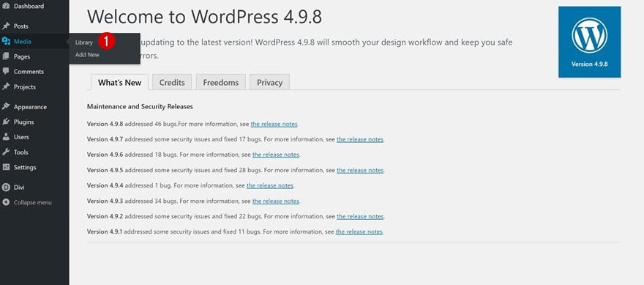
Task: Click the Divi circular D icon
Action: coord(6,187)
